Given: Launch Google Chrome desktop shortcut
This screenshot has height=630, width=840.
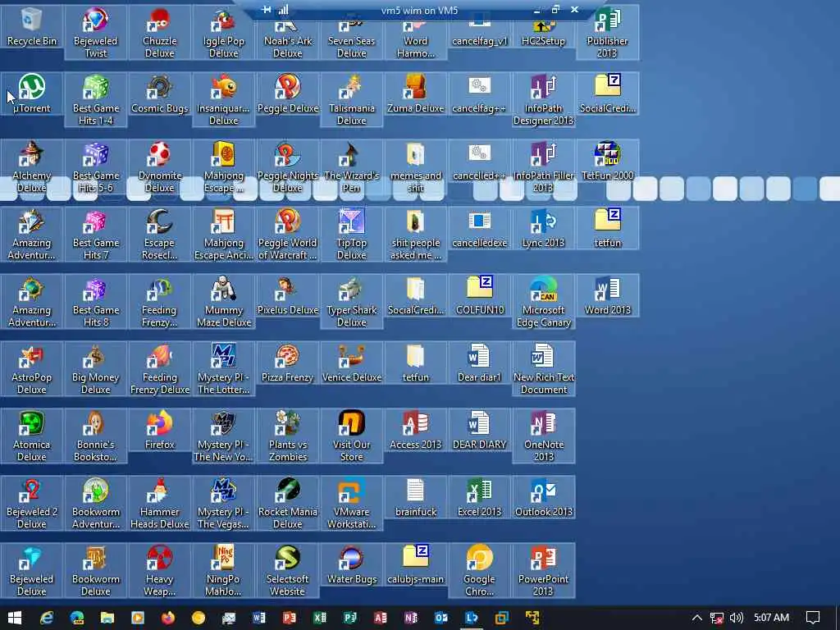Looking at the screenshot, I should coord(479,570).
